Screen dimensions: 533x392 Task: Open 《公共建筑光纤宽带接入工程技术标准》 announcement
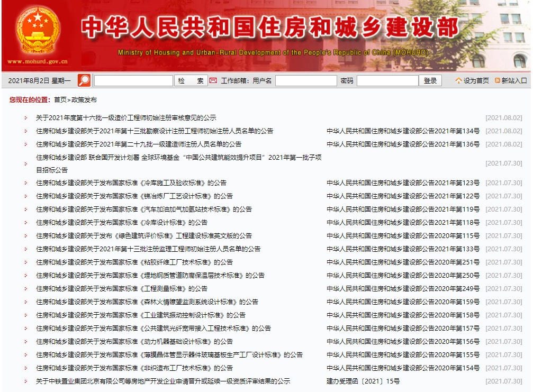point(153,329)
